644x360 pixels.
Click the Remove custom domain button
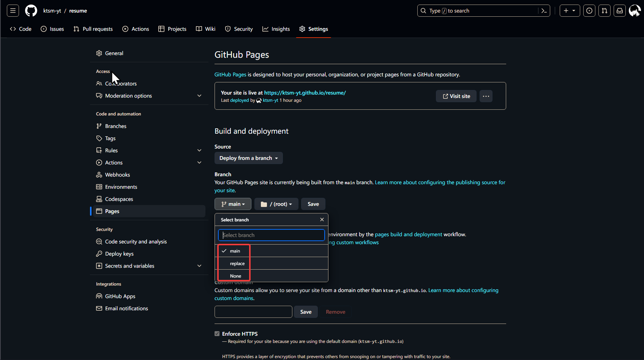coord(336,312)
